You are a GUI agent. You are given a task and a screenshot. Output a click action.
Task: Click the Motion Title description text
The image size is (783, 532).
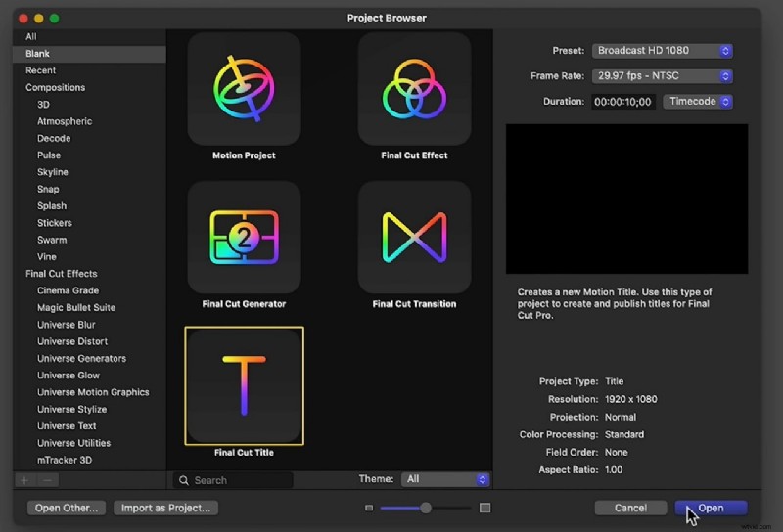coord(615,304)
